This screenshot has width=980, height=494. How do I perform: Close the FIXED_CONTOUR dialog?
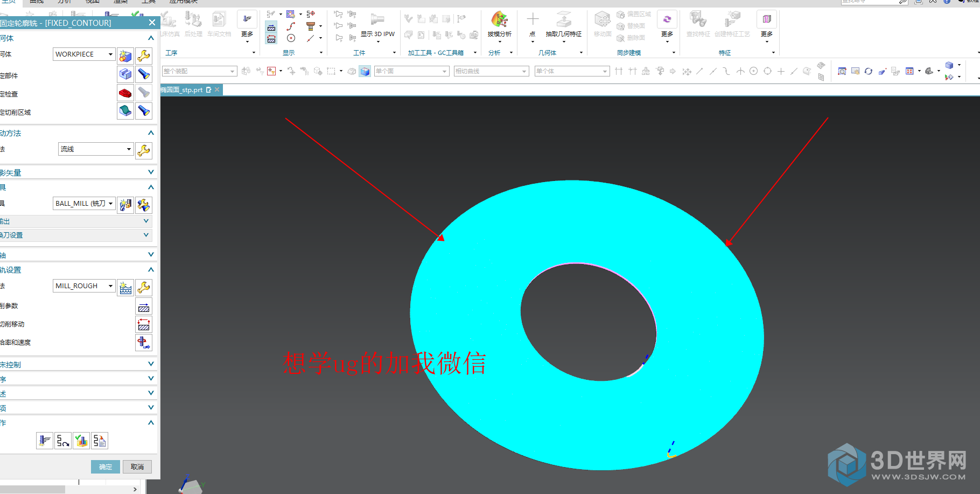152,23
